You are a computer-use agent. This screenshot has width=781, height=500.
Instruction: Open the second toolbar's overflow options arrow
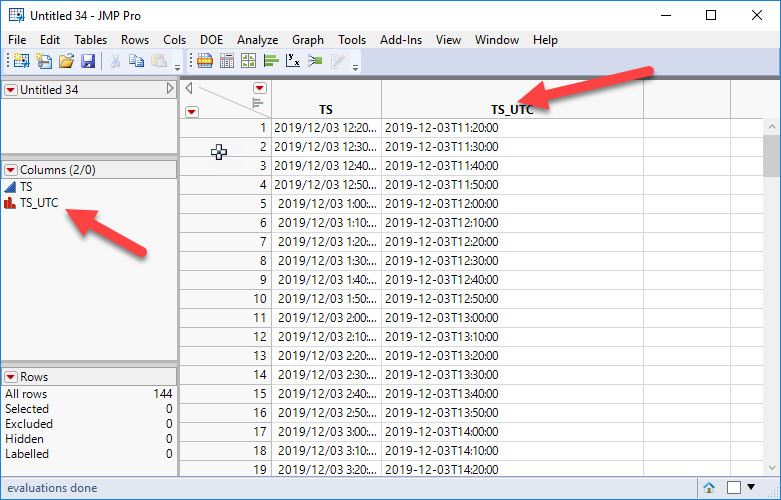click(355, 67)
